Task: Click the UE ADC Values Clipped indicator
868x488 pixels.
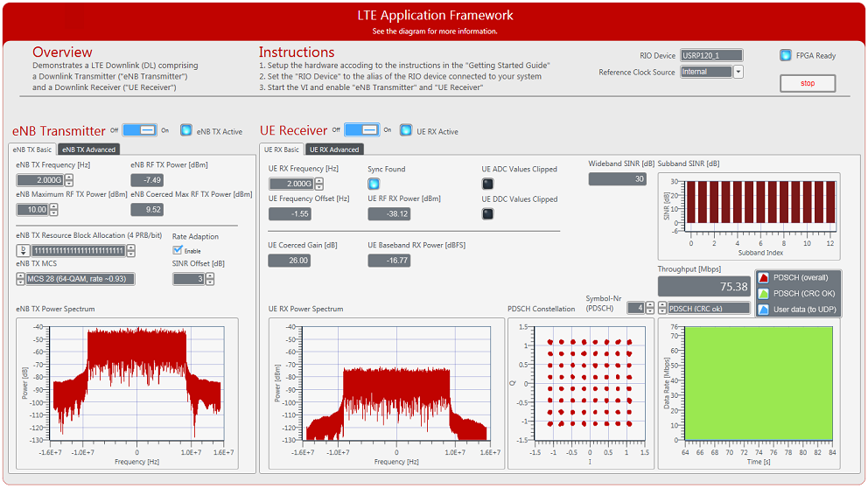Action: pos(487,184)
